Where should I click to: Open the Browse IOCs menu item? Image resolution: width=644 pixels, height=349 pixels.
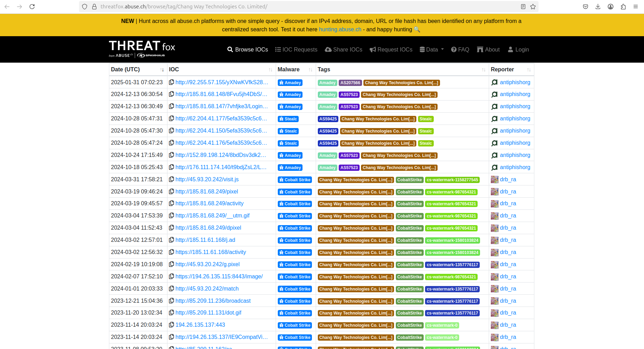click(x=248, y=49)
